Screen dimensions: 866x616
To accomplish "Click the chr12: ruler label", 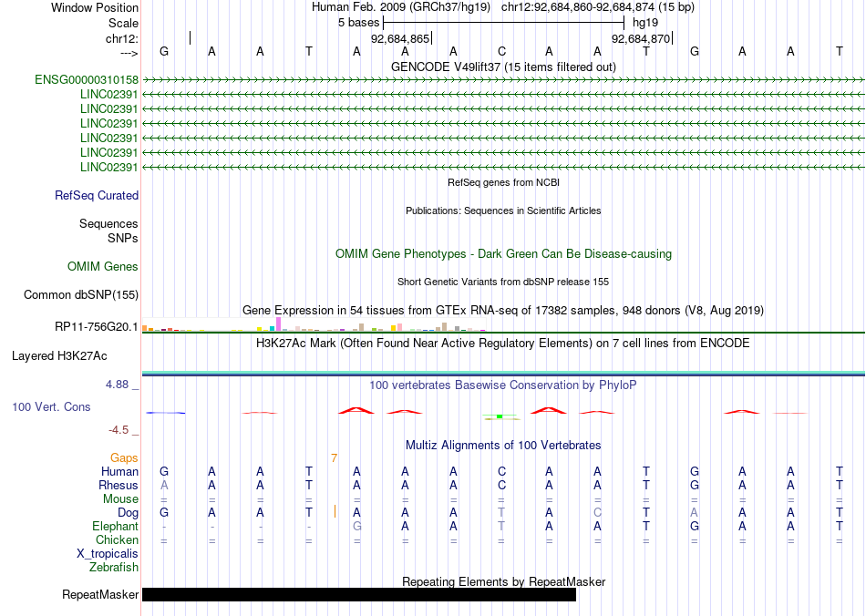I will (x=122, y=38).
